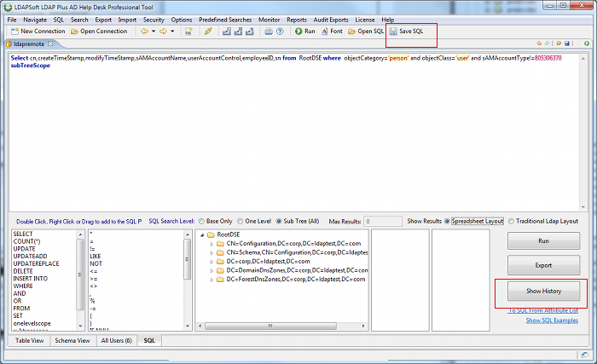Expand the CN=Configuration tree node
The width and height of the screenshot is (597, 364).
(x=212, y=243)
